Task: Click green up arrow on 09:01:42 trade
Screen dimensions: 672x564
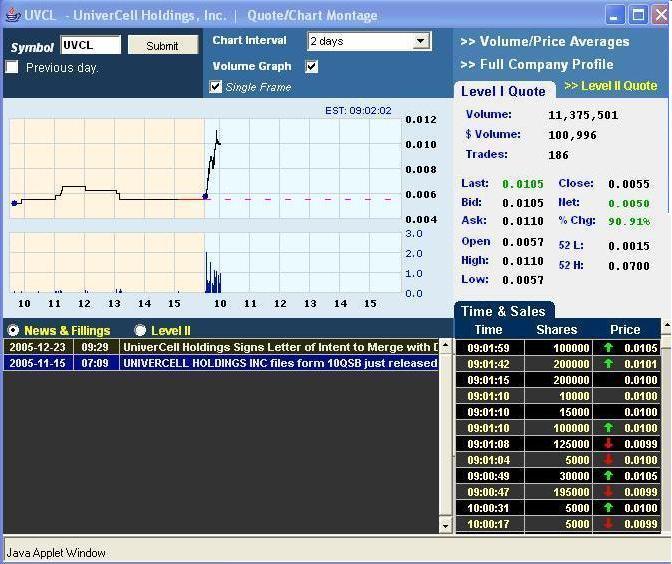Action: click(x=608, y=364)
